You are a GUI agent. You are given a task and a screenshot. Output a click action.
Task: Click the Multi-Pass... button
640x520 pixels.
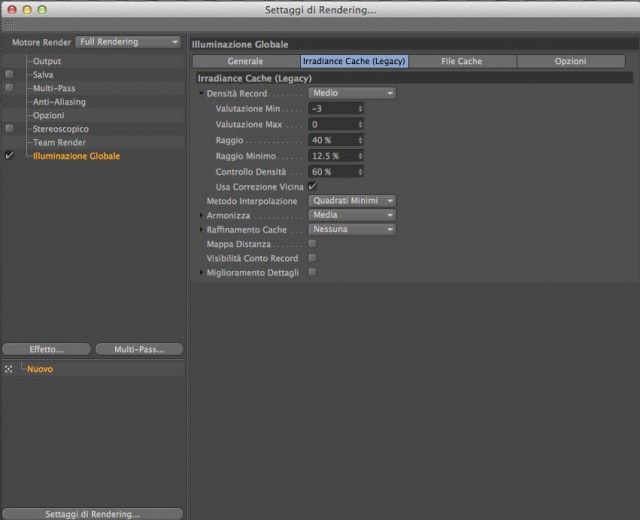click(139, 349)
